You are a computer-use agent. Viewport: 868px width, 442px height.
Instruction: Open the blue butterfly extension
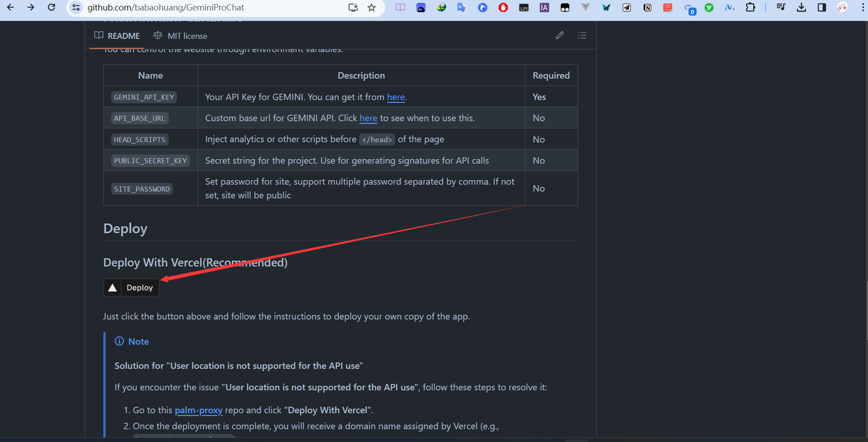[x=606, y=8]
